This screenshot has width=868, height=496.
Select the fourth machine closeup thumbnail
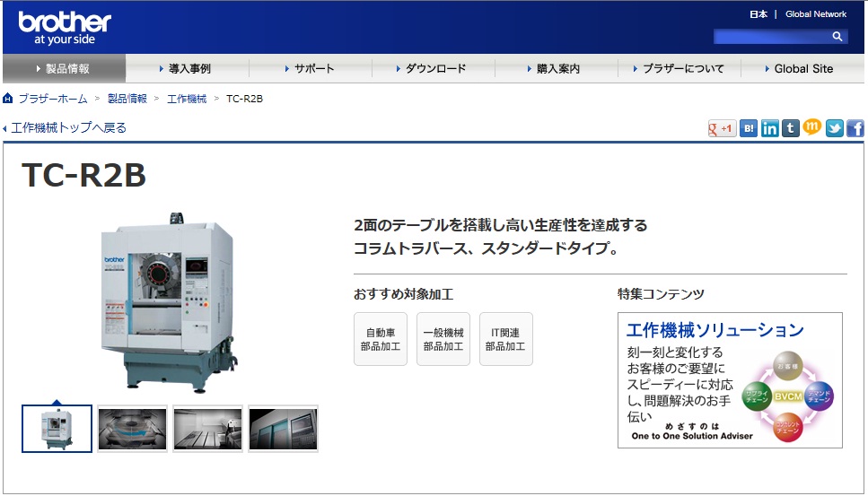tap(283, 429)
